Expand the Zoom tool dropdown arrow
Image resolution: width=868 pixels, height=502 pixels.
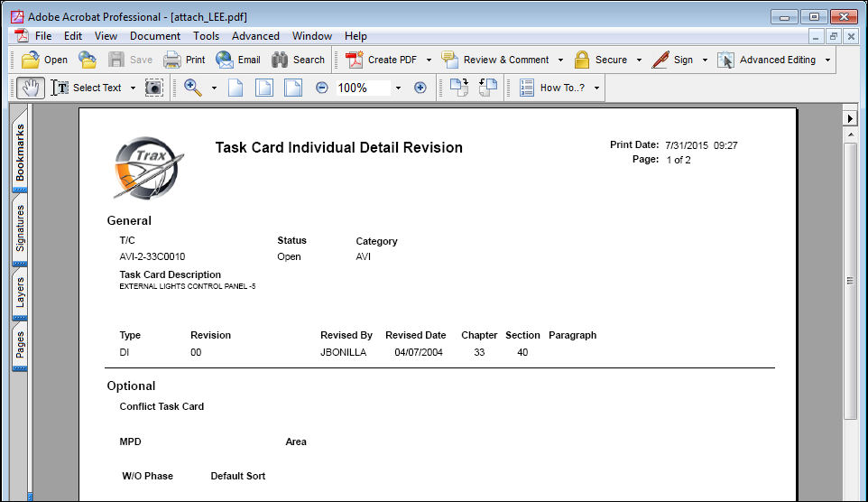pos(214,88)
